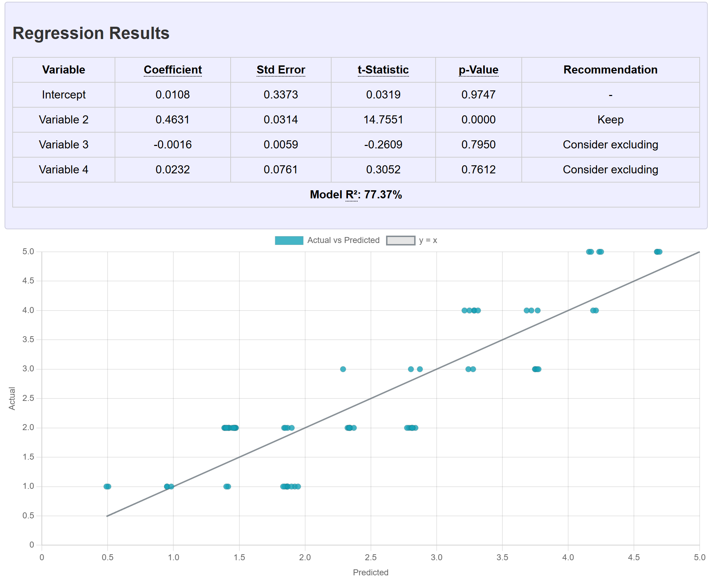Click the p-value 0.9747
This screenshot has height=588, width=719.
click(x=479, y=95)
